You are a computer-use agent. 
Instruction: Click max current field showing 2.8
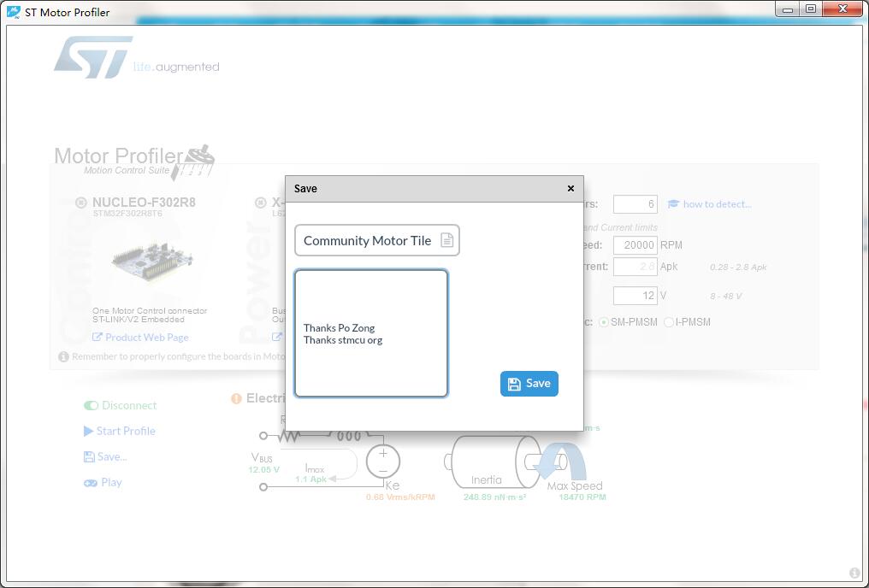[x=635, y=267]
